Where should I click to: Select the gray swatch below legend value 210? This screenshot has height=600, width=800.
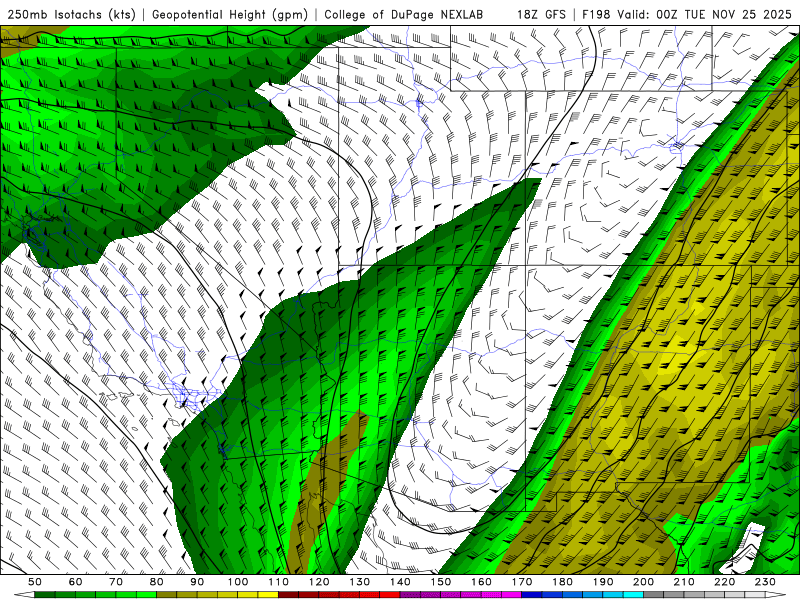click(694, 594)
